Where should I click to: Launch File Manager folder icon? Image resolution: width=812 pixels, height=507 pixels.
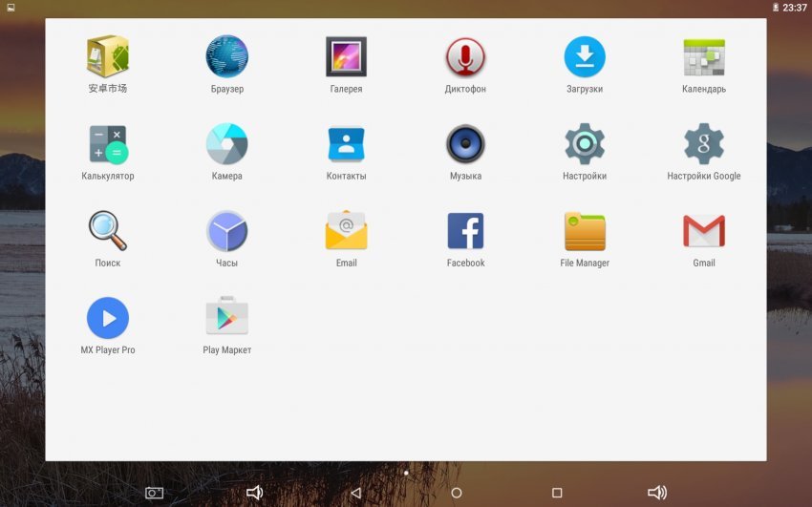[585, 231]
